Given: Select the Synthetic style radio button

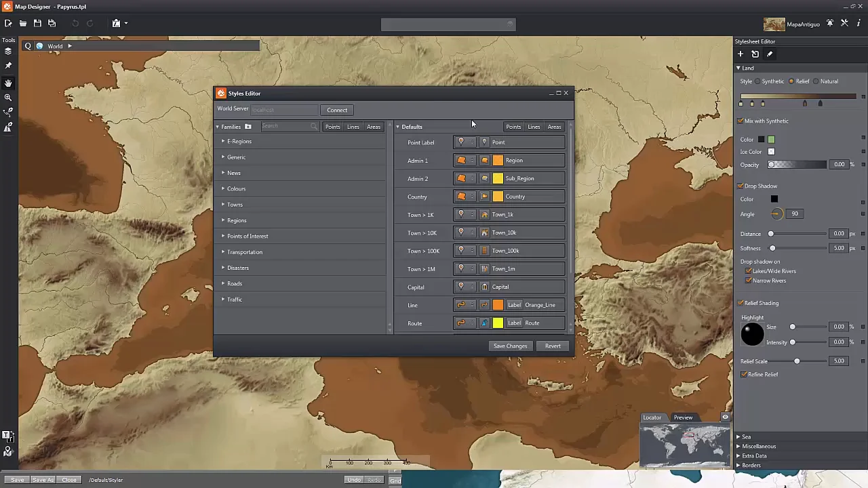Looking at the screenshot, I should [759, 81].
